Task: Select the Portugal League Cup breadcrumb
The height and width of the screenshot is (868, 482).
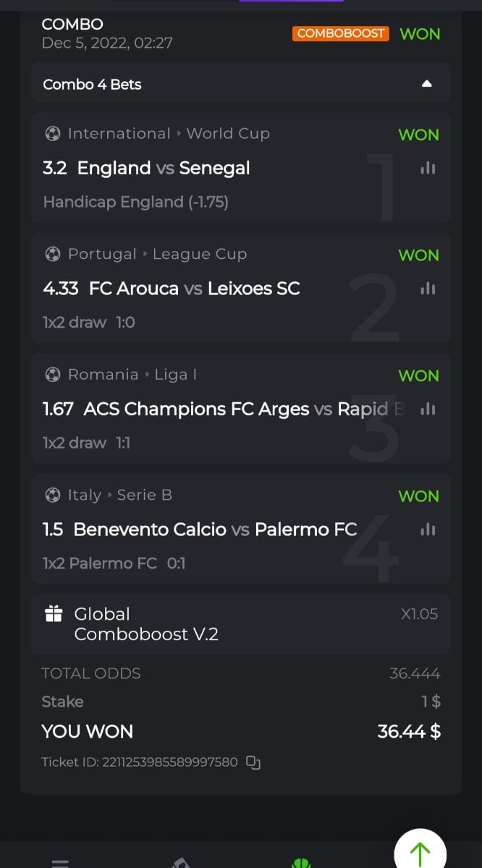Action: pos(157,254)
